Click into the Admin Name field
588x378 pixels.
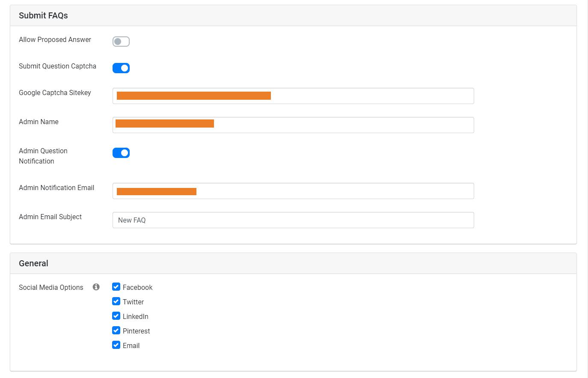pyautogui.click(x=293, y=125)
